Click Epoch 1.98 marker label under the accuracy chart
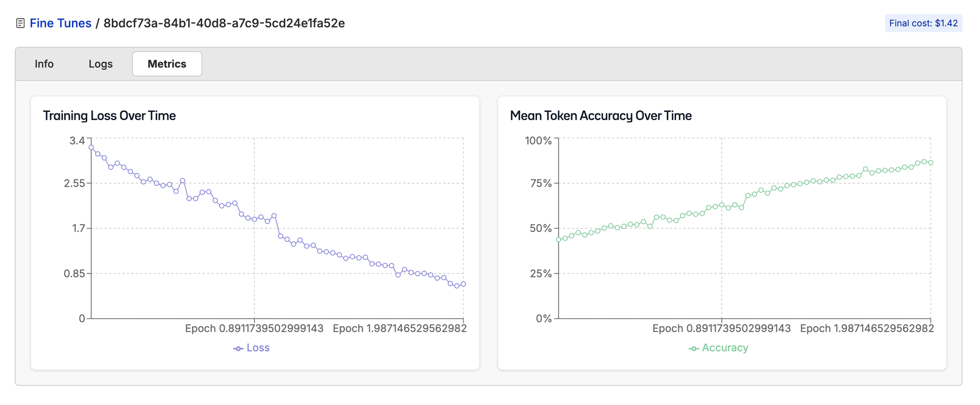Screen dimensions: 980x405 pyautogui.click(x=867, y=329)
